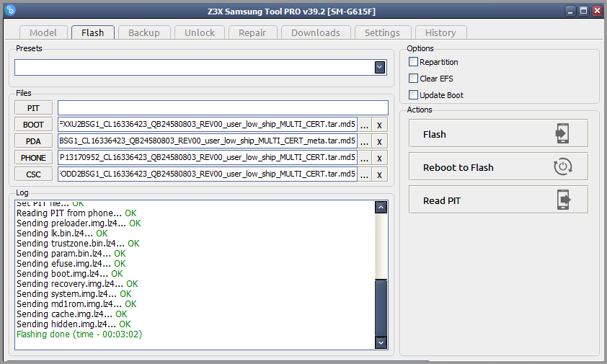The image size is (607, 364).
Task: Click 'Reading PIT from phone... OK' log line
Action: pyautogui.click(x=76, y=213)
